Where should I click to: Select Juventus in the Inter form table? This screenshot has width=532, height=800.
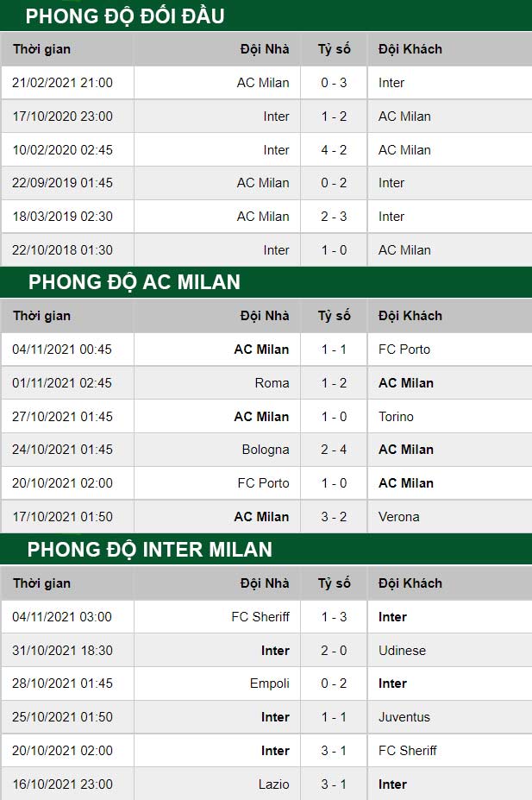pyautogui.click(x=404, y=717)
